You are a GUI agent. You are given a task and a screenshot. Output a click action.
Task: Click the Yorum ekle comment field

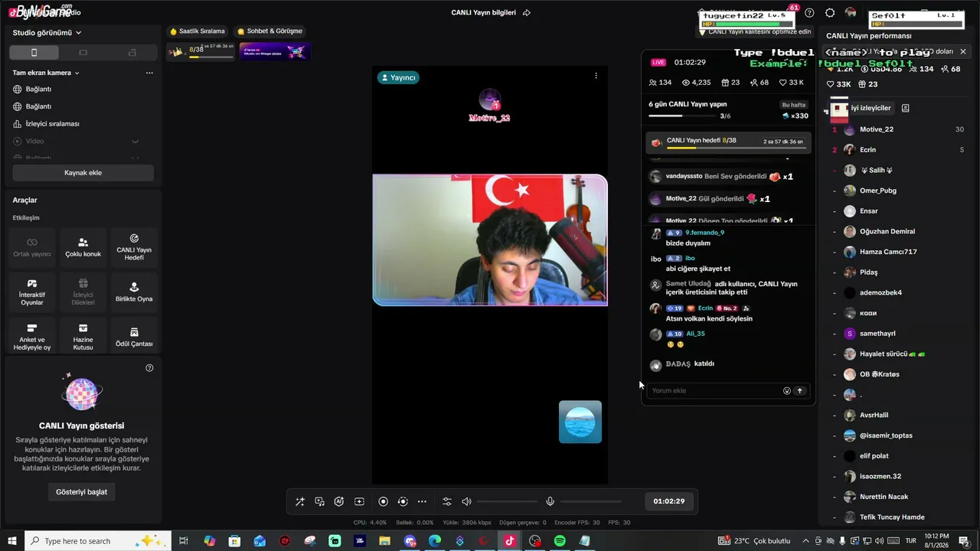pos(714,391)
